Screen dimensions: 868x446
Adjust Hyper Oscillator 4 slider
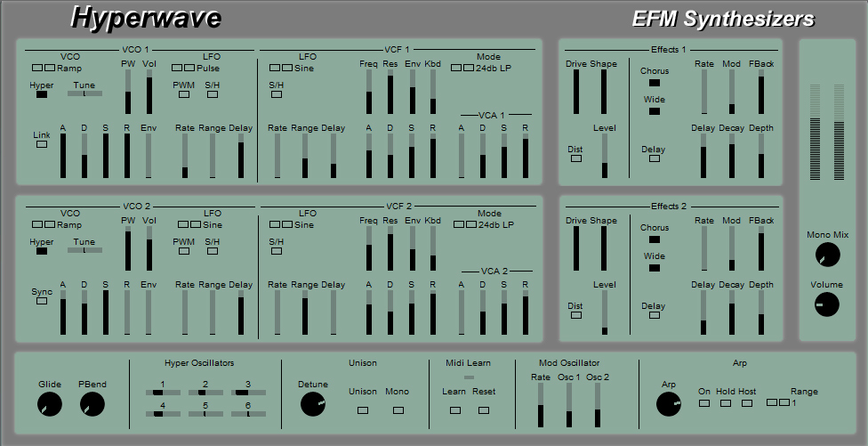click(163, 414)
